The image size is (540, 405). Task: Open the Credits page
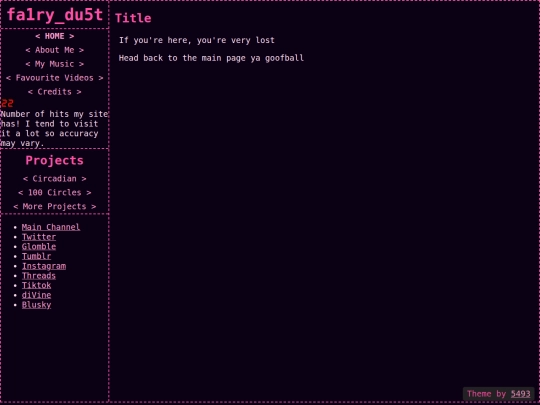54,92
